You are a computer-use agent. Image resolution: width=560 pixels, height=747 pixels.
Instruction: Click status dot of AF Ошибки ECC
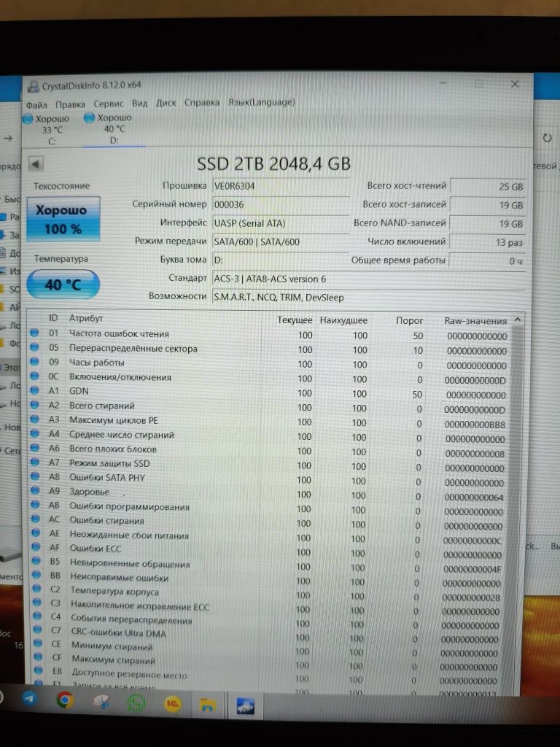click(36, 547)
